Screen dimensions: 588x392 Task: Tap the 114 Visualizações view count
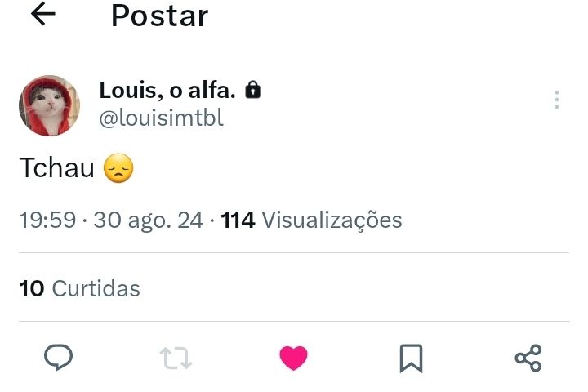click(x=312, y=220)
